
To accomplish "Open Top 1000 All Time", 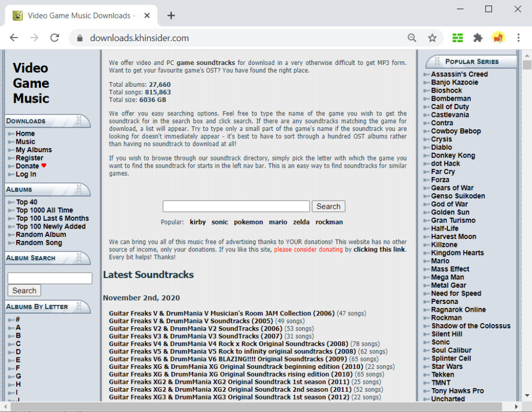I will coord(45,210).
